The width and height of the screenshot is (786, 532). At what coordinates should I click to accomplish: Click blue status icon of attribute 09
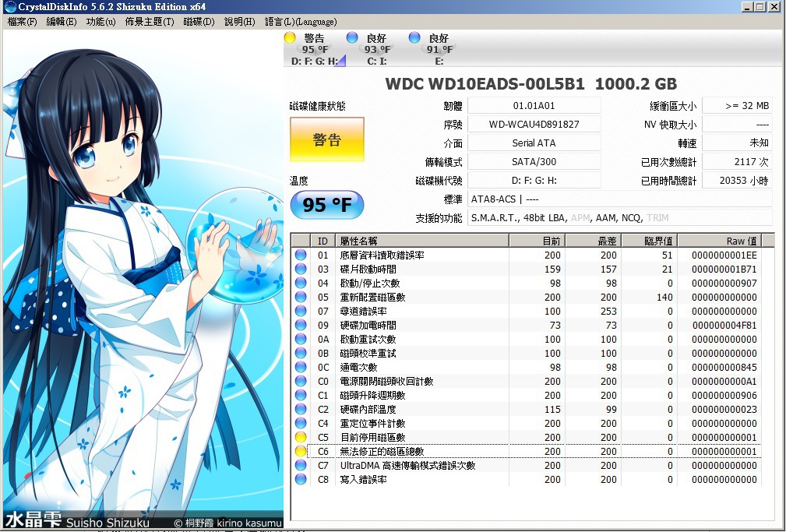[x=301, y=325]
